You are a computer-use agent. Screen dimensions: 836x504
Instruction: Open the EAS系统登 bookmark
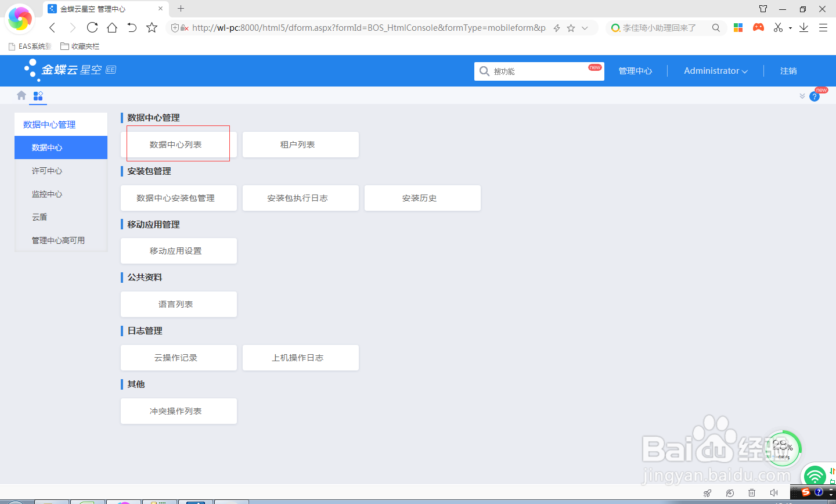click(30, 46)
